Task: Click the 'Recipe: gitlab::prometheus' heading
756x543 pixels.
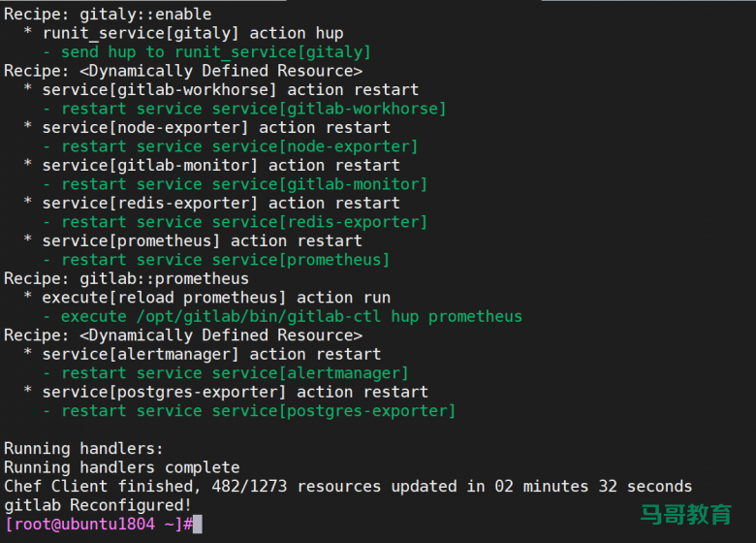Action: (126, 278)
